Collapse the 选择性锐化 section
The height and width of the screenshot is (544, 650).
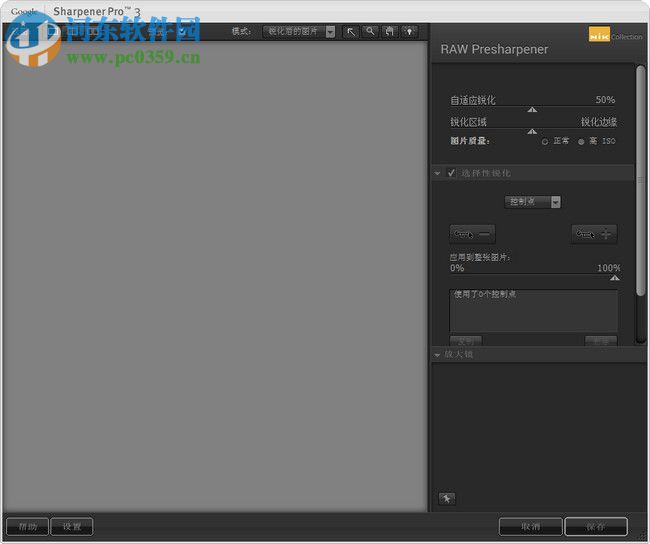(437, 173)
